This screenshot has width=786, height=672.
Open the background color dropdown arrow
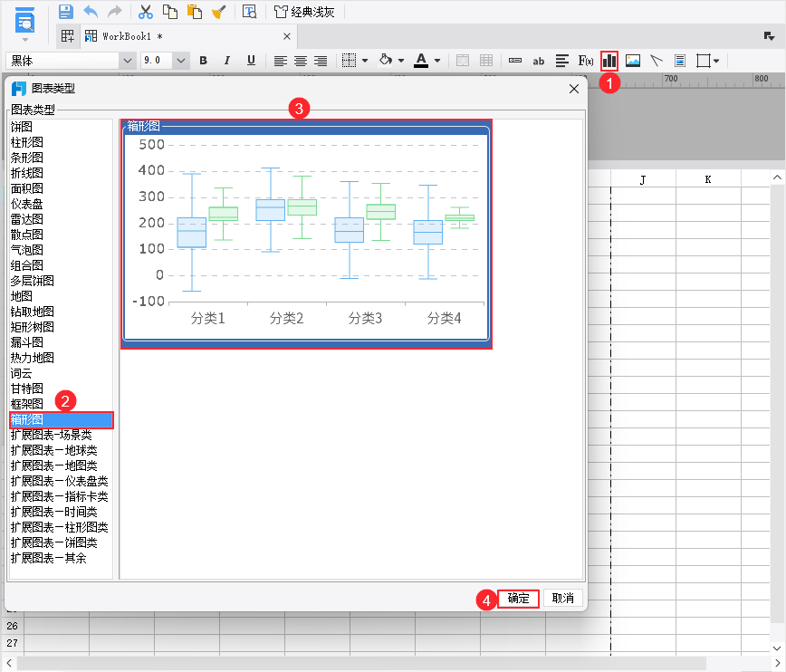click(x=401, y=61)
